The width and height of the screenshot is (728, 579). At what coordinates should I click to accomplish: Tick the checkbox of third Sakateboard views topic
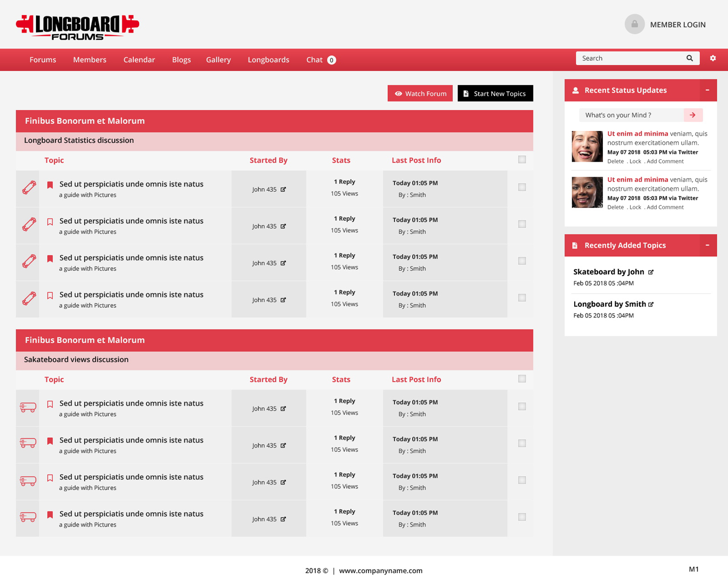click(522, 480)
